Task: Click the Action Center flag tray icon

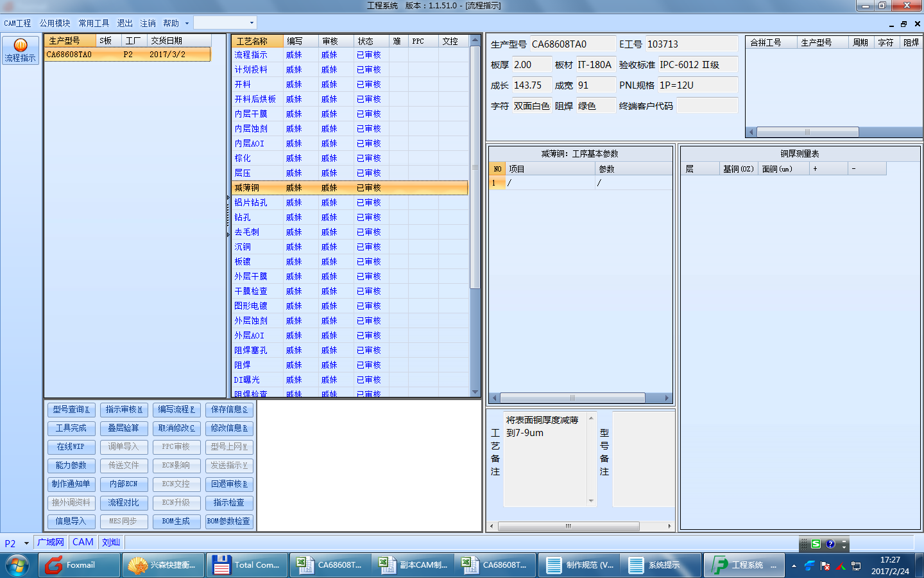Action: coord(825,566)
